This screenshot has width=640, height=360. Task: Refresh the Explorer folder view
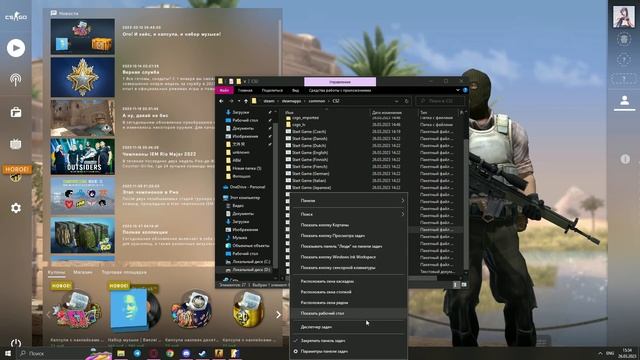pyautogui.click(x=407, y=101)
